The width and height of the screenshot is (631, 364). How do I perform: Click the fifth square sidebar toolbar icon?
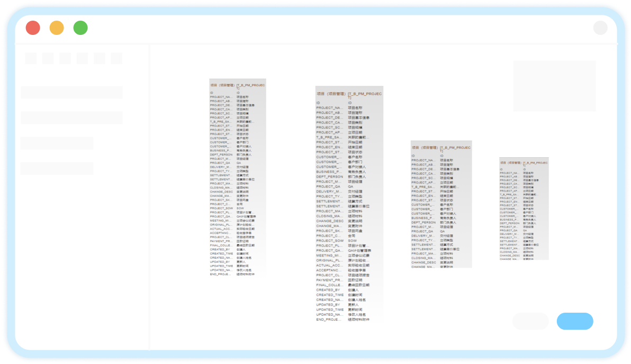pos(100,58)
